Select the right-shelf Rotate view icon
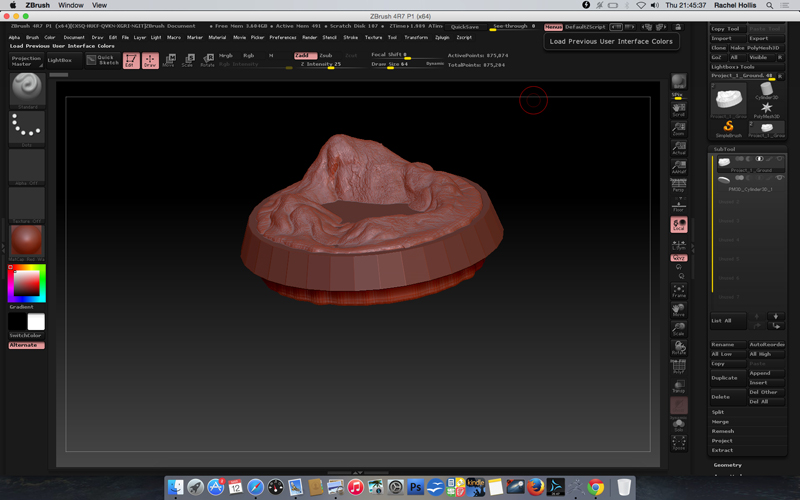The image size is (800, 500). 679,348
